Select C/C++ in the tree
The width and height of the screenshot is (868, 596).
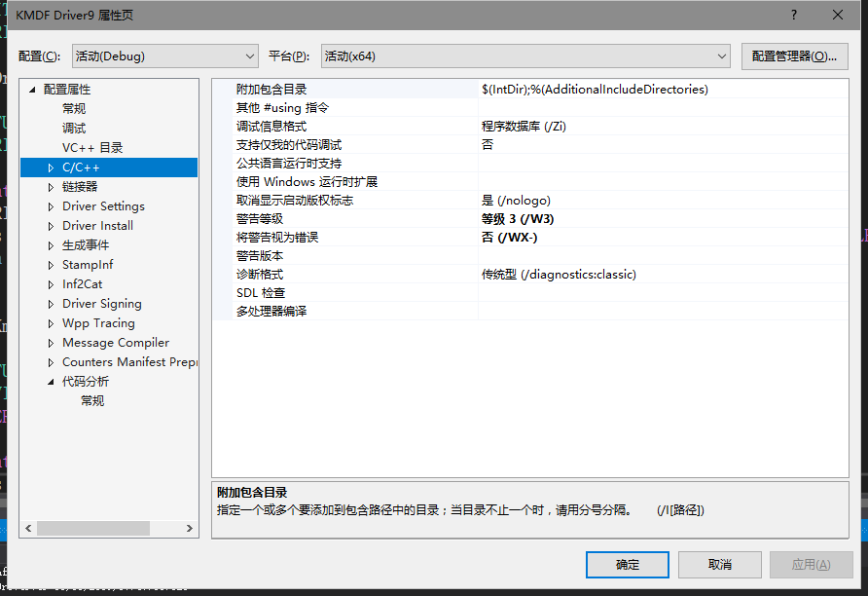81,168
